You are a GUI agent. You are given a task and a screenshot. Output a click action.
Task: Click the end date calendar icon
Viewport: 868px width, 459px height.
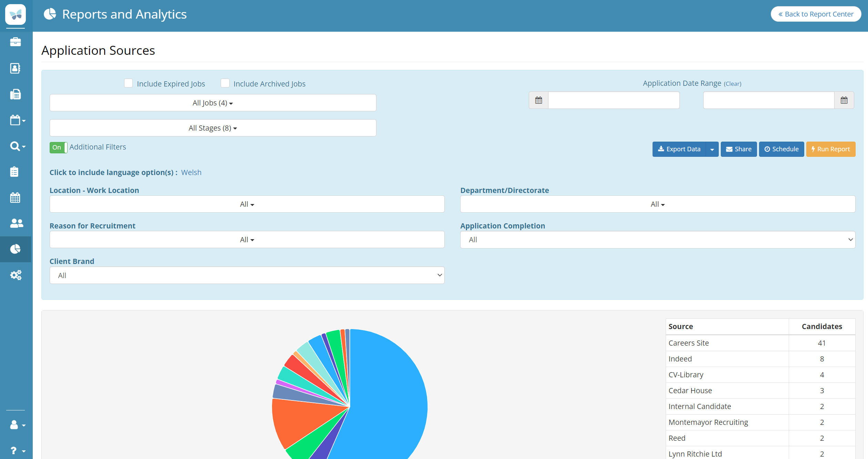(x=844, y=100)
